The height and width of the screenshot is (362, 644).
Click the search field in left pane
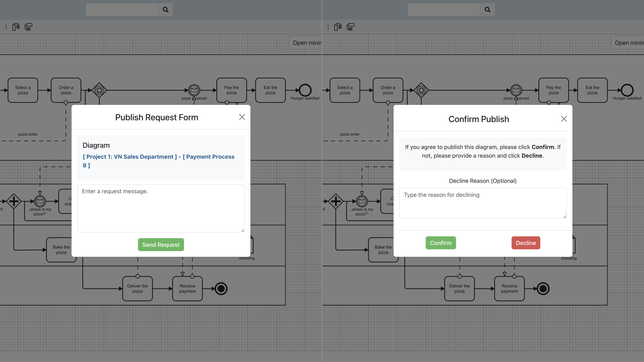[x=122, y=10]
